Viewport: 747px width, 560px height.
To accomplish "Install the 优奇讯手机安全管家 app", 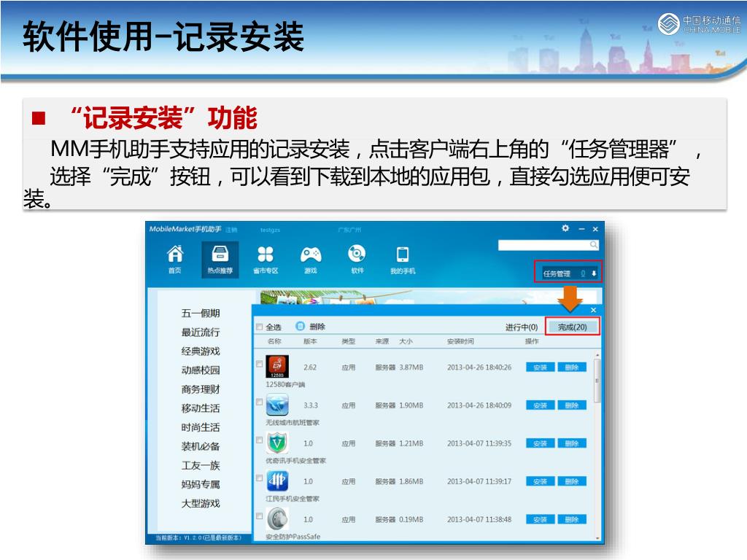I will coord(541,443).
